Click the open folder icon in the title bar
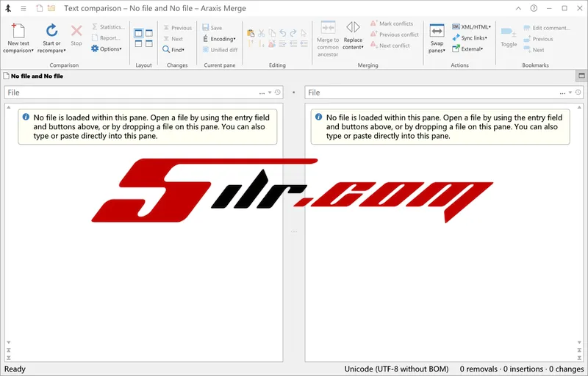This screenshot has width=588, height=376. [51, 8]
